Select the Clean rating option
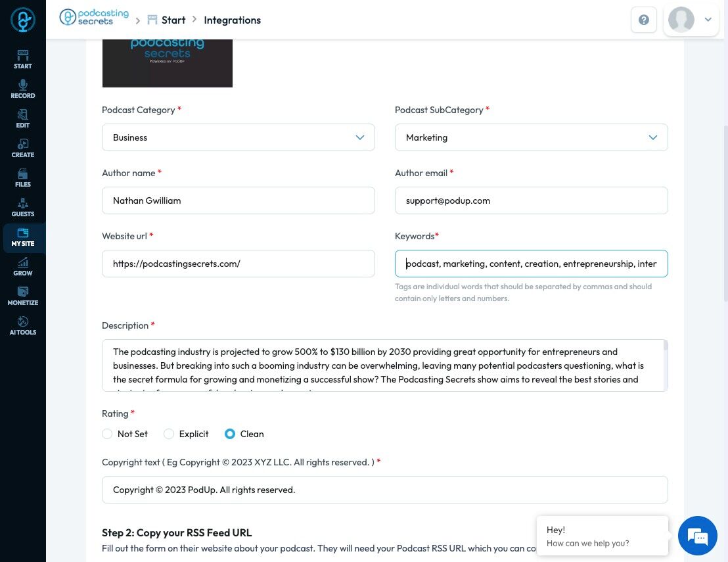This screenshot has height=562, width=728. [x=230, y=434]
